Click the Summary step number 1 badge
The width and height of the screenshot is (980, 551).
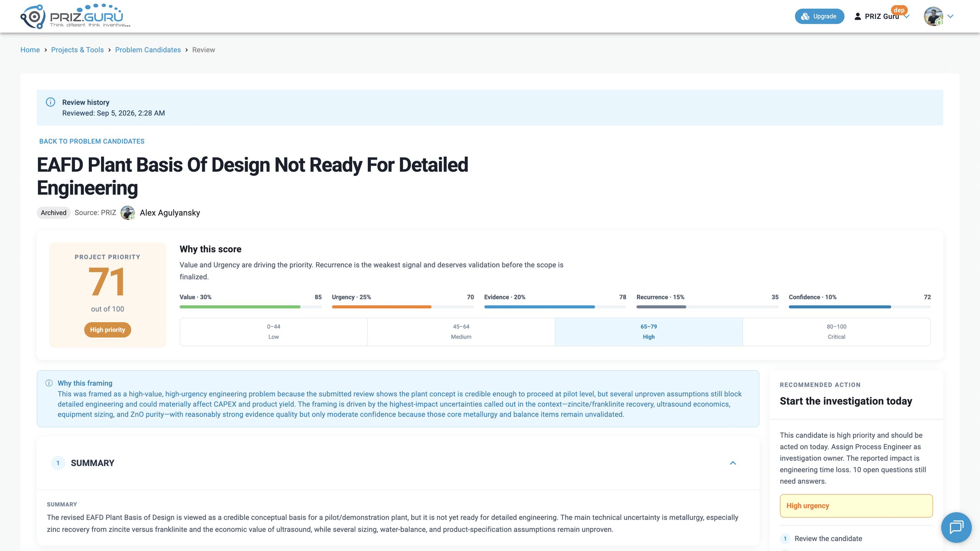58,463
